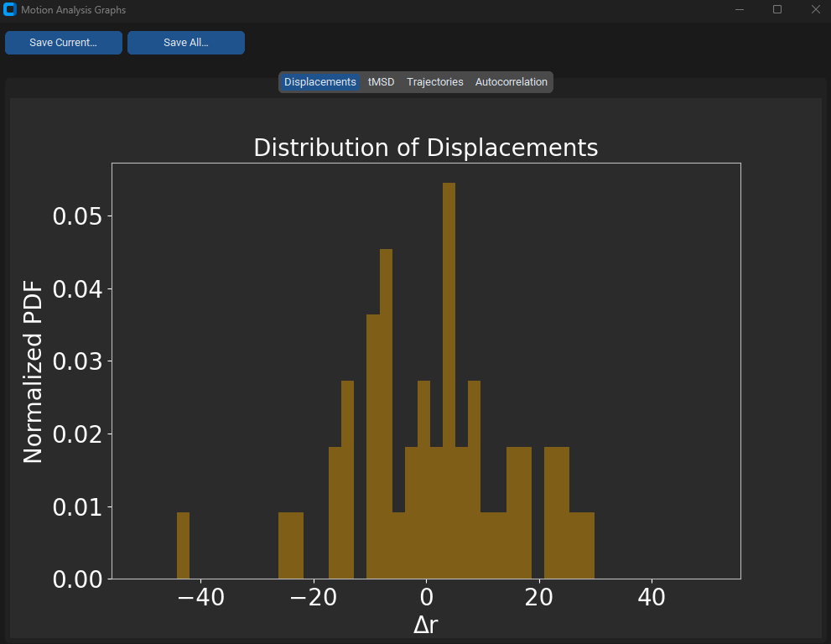Click the isolated bar left of −40
Screen dimensions: 831x644
(x=183, y=545)
